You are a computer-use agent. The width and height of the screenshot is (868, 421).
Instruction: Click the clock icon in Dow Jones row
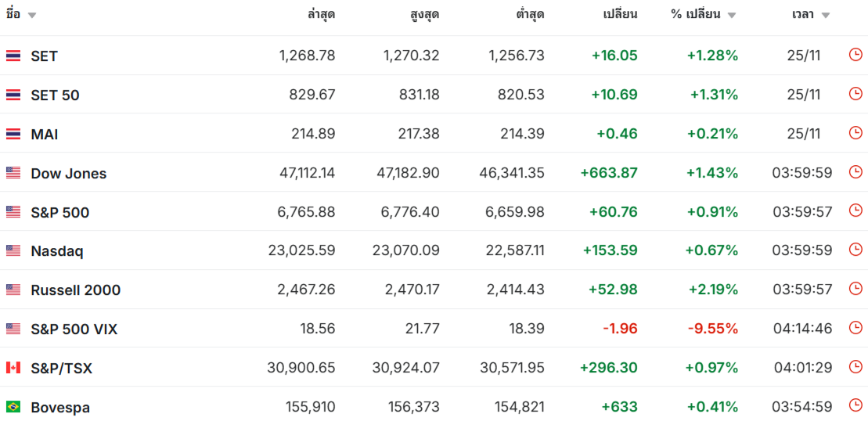tap(855, 172)
